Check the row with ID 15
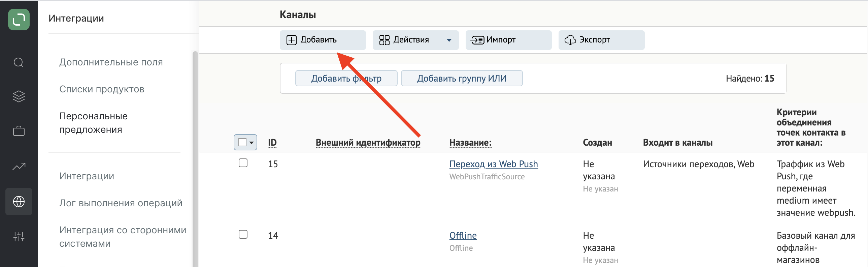The width and height of the screenshot is (868, 267). [x=243, y=163]
